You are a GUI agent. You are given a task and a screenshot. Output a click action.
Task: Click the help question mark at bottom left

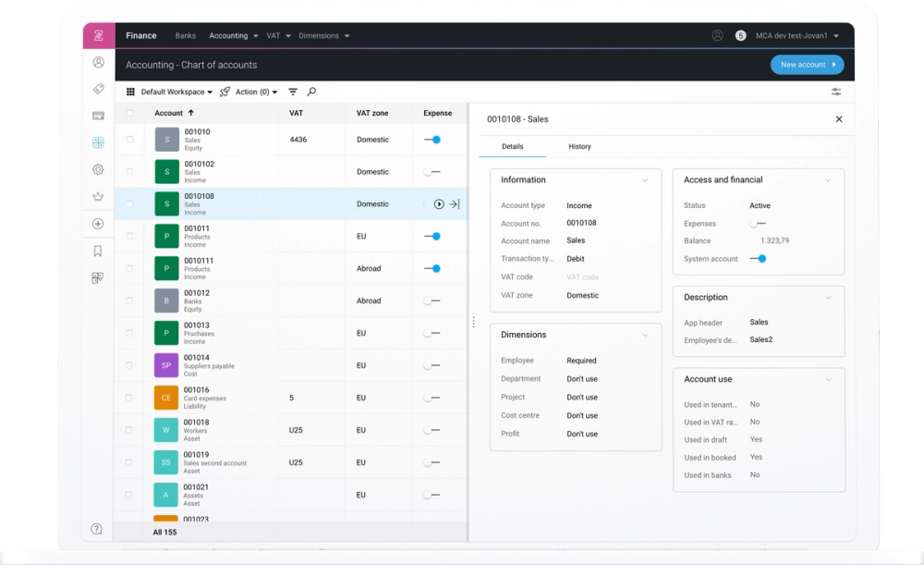click(x=97, y=528)
